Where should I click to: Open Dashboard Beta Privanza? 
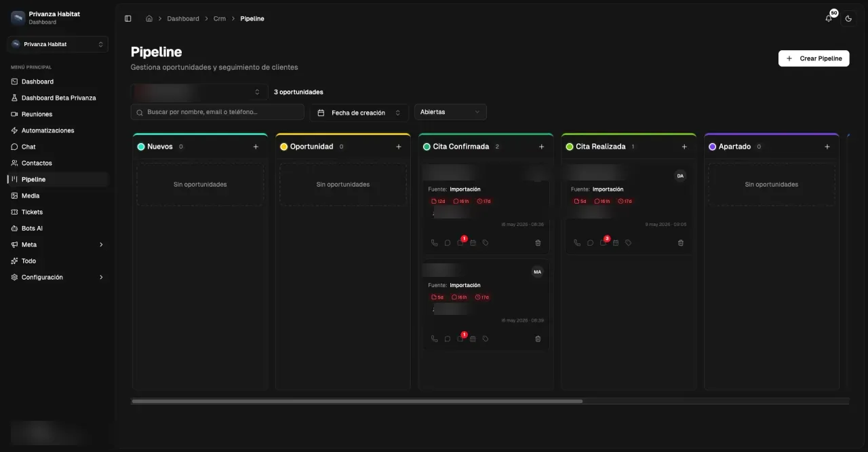pyautogui.click(x=58, y=98)
